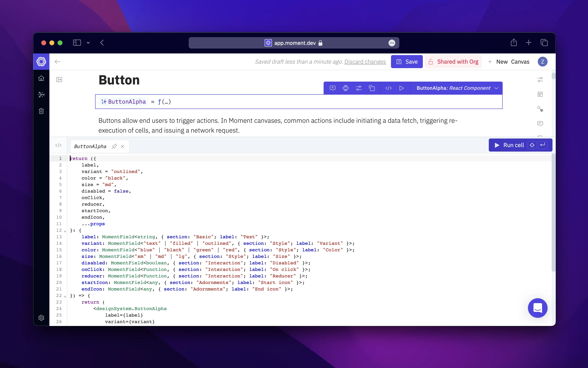Screen dimensions: 588x368
Task: Click the settings/filter icon in toolbar
Action: coord(359,88)
